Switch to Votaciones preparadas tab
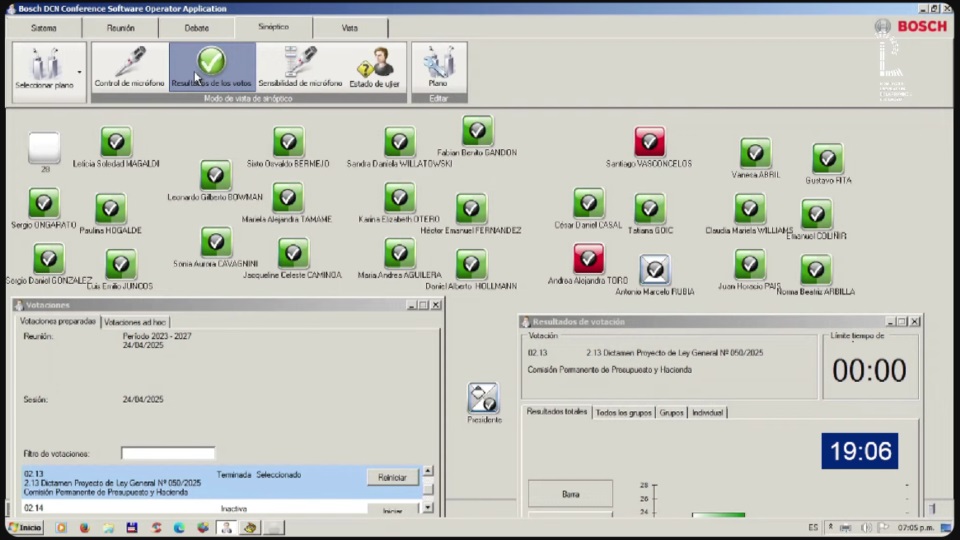The width and height of the screenshot is (960, 540). tap(58, 321)
